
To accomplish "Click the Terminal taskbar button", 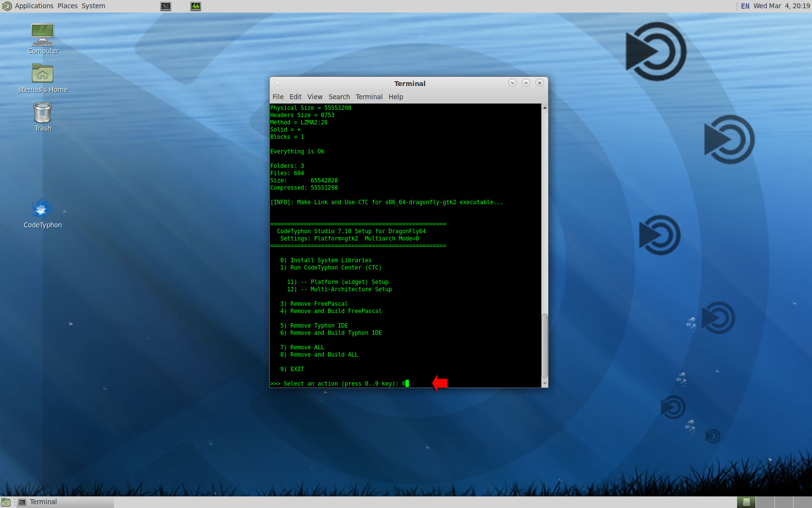I will pos(65,502).
